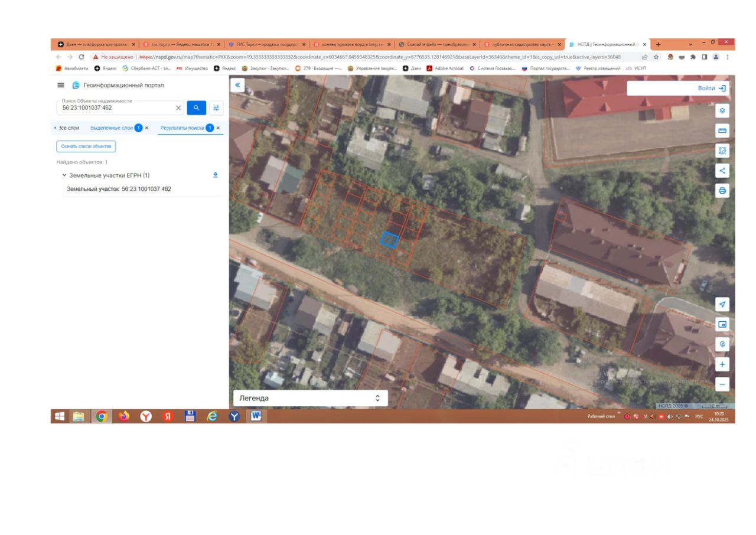The width and height of the screenshot is (756, 535).
Task: Open the Авиабилеты bookmark
Action: point(72,68)
